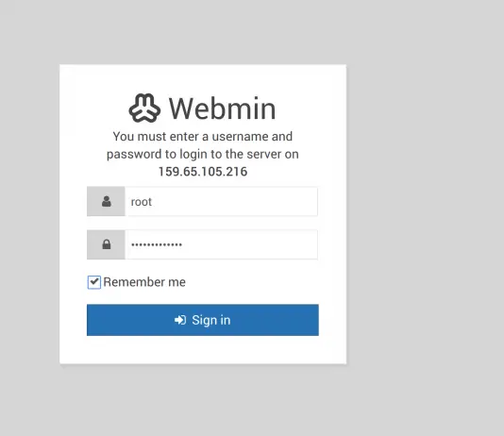Click the user silhouette icon
This screenshot has width=504, height=436.
(107, 201)
